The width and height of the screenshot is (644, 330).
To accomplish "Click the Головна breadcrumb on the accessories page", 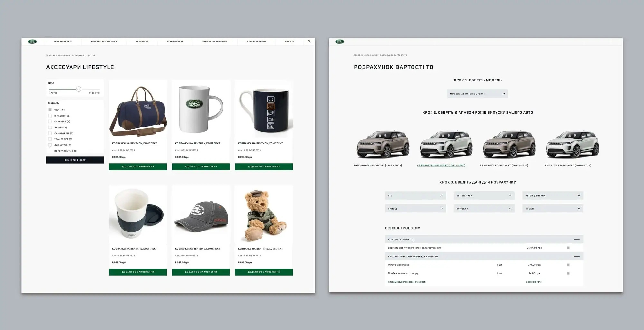I will click(x=51, y=55).
